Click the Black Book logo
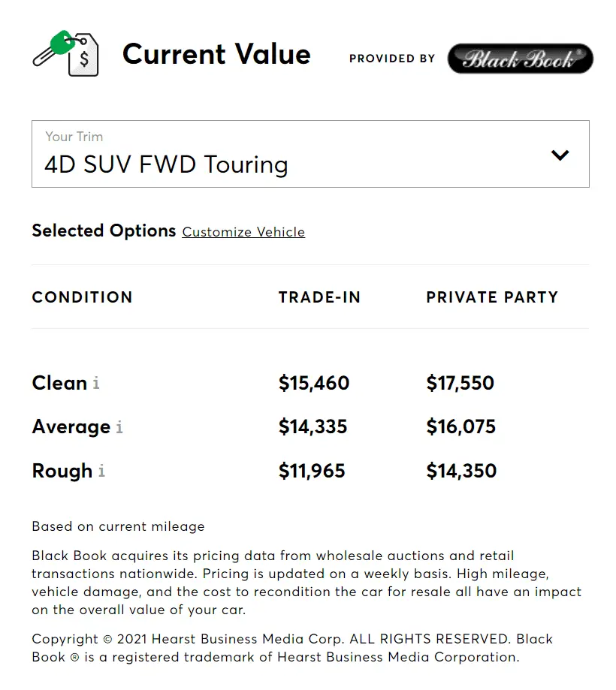The height and width of the screenshot is (690, 616). 520,59
